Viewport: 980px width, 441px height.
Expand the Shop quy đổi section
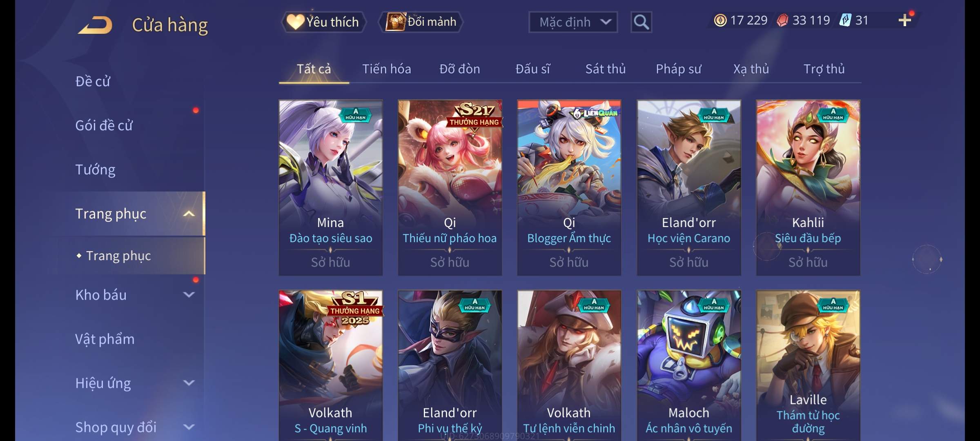coord(189,427)
